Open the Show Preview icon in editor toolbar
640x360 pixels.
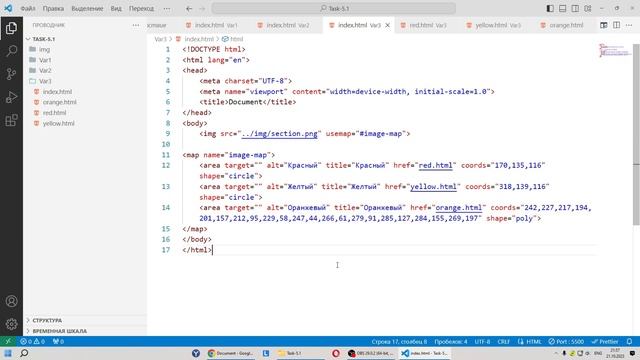(604, 25)
